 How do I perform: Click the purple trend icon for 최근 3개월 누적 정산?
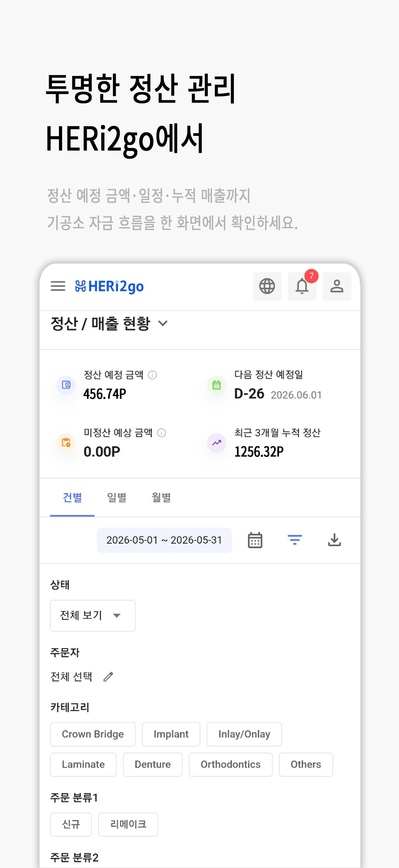click(x=217, y=442)
